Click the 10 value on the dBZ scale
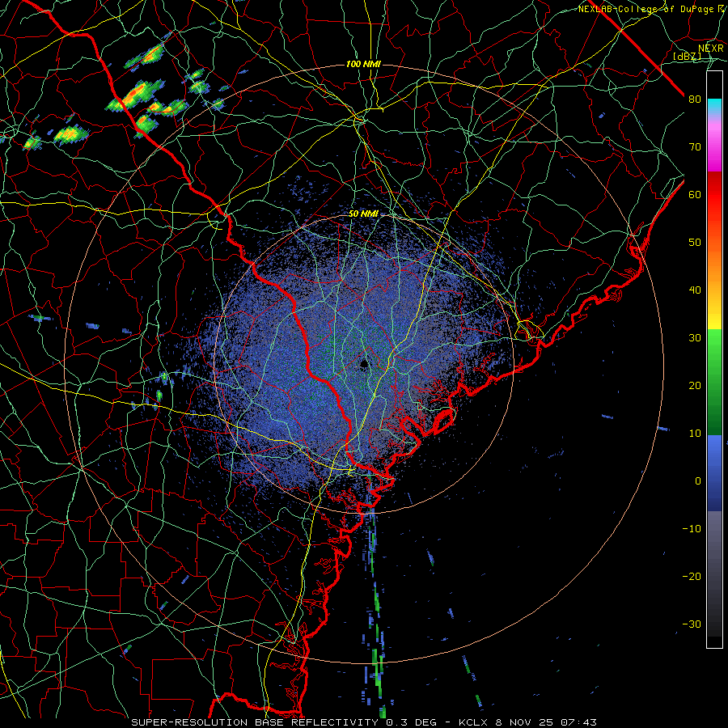728x728 pixels. pyautogui.click(x=695, y=434)
